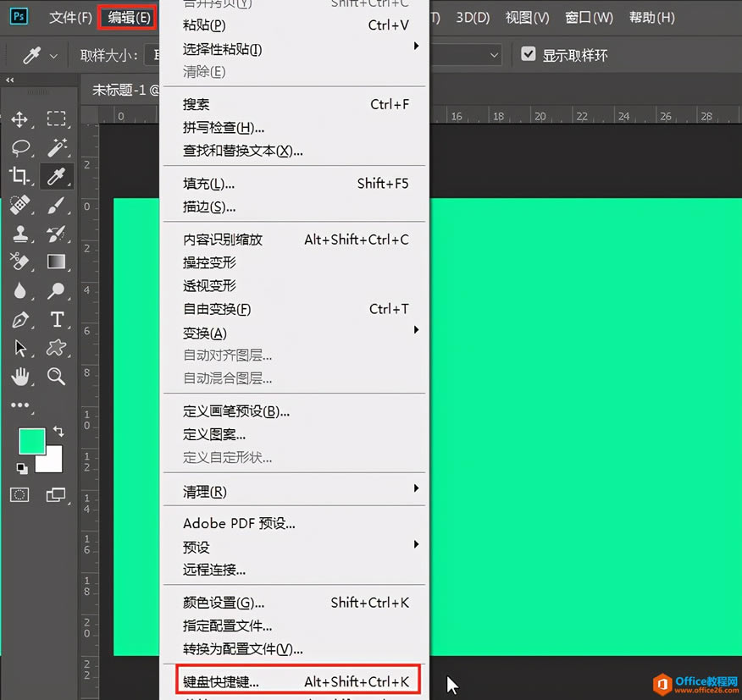Screen dimensions: 742x700
Task: Expand the 选择性粘贴 submenu
Action: pos(294,49)
